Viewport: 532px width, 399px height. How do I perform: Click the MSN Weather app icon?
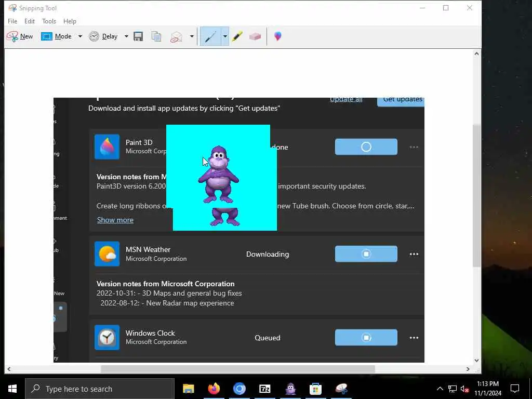coord(107,254)
